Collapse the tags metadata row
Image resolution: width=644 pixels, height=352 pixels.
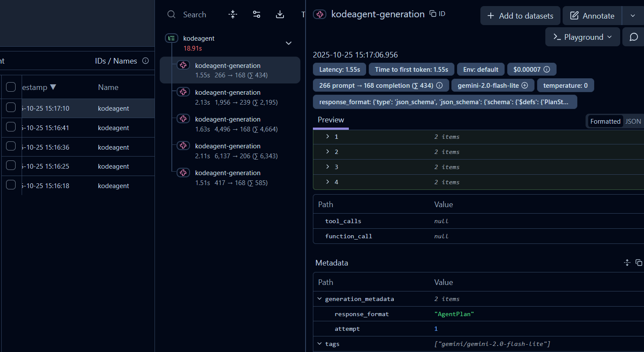319,344
